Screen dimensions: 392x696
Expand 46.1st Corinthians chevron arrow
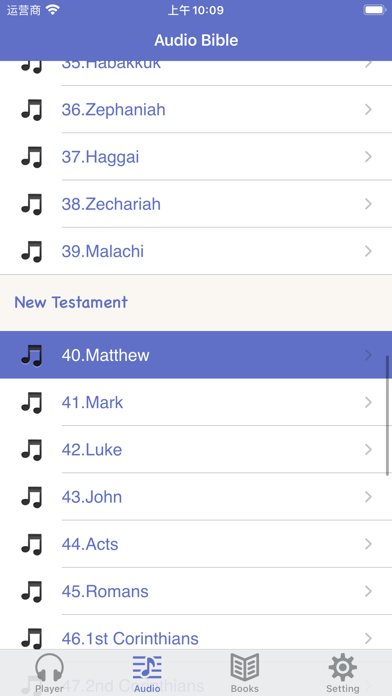(x=368, y=639)
